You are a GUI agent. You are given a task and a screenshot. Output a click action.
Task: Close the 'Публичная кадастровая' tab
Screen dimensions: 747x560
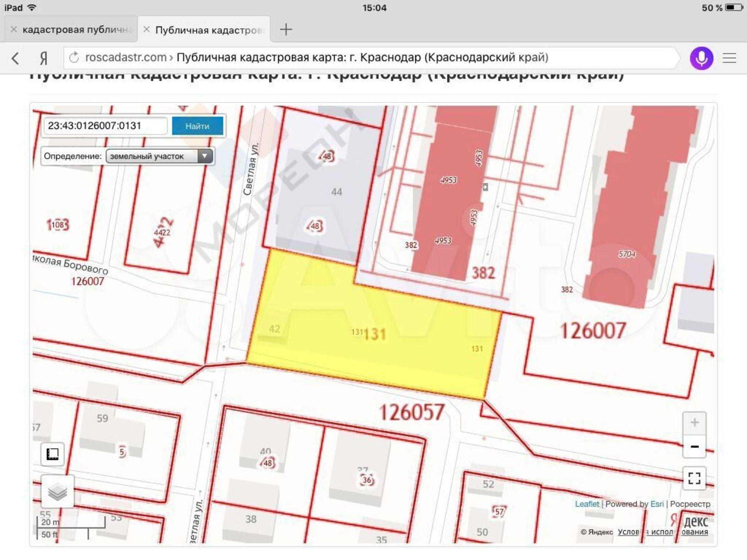click(x=147, y=29)
